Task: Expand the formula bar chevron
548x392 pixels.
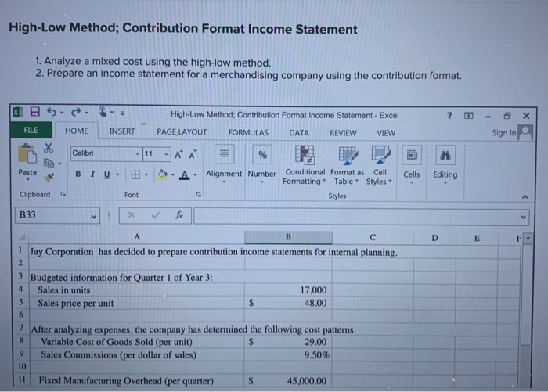Action: pos(523,217)
